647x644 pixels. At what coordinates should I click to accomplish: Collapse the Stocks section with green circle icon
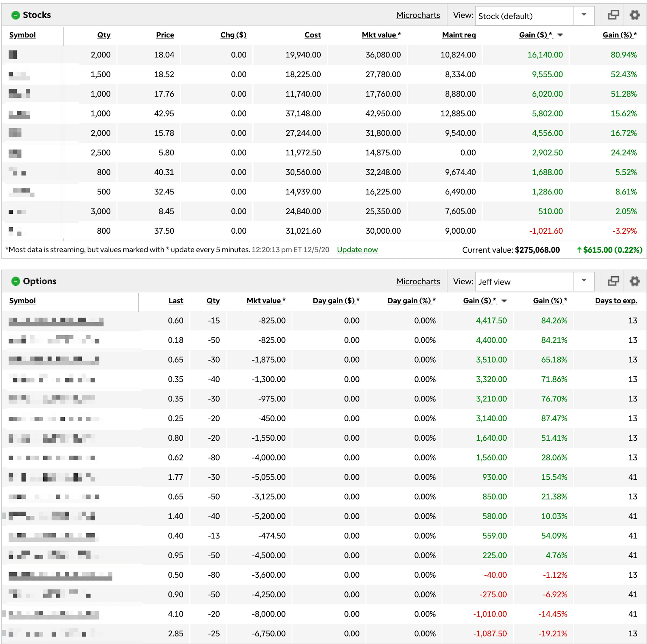(16, 15)
